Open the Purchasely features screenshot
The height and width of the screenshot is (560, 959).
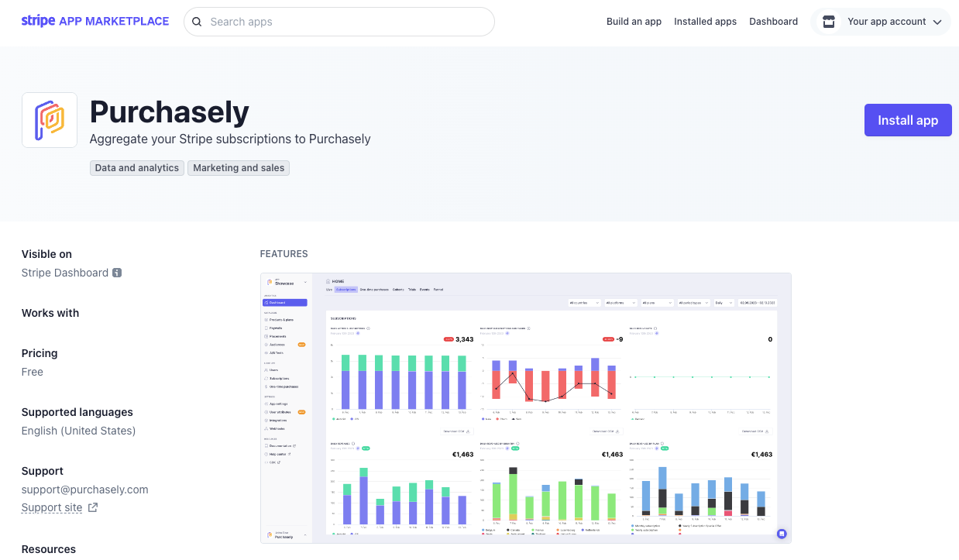pos(526,408)
